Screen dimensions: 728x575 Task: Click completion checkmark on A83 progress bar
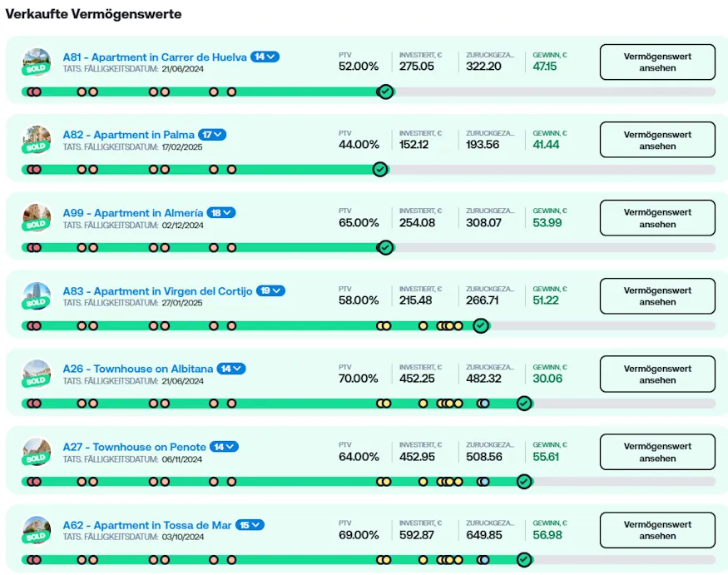coord(480,325)
